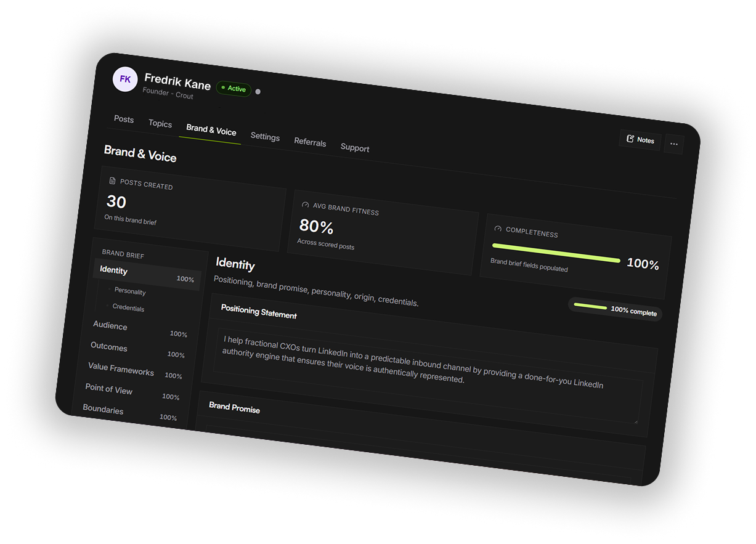Click the Brand brief fields populated caption
This screenshot has height=544, width=756.
pyautogui.click(x=529, y=265)
